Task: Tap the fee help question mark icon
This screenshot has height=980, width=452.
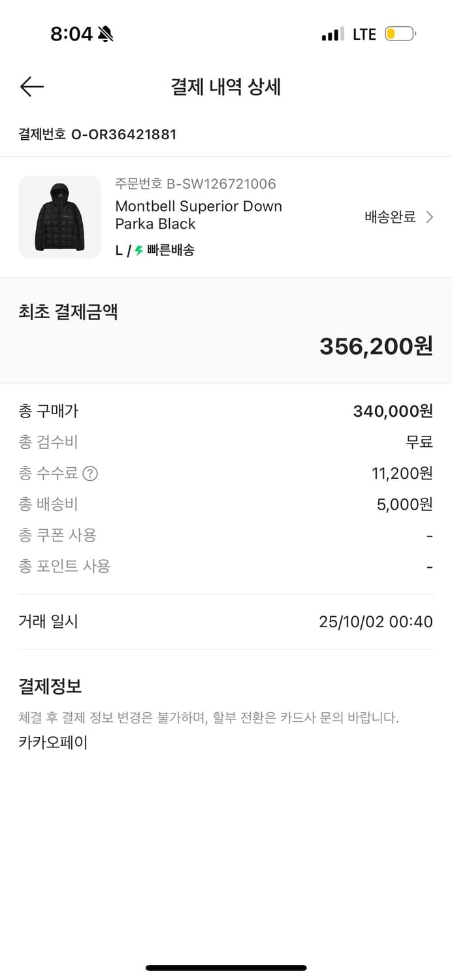Action: click(x=90, y=473)
